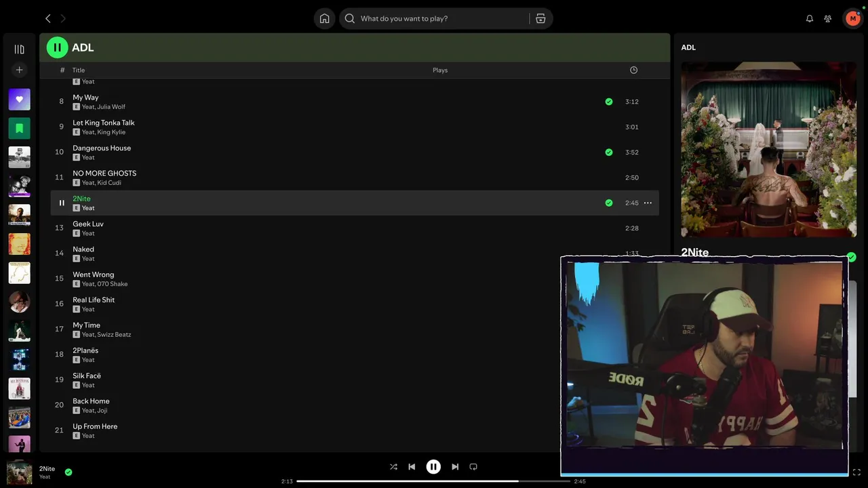Toggle saved checkmark for My Way
This screenshot has height=488, width=868.
(608, 102)
